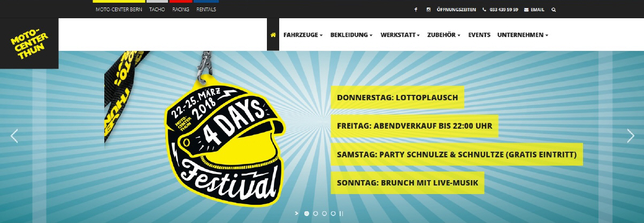Image resolution: width=644 pixels, height=223 pixels.
Task: Click the yellow home icon
Action: coord(273,35)
